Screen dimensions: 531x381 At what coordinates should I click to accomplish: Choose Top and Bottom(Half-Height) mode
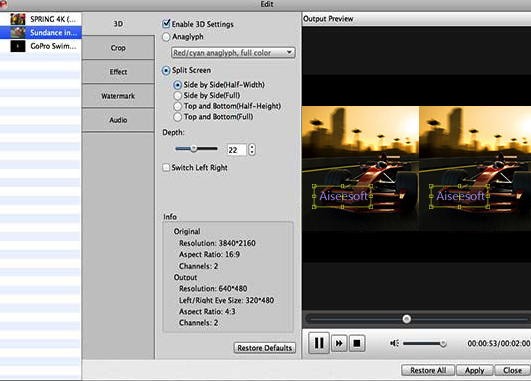pos(177,106)
